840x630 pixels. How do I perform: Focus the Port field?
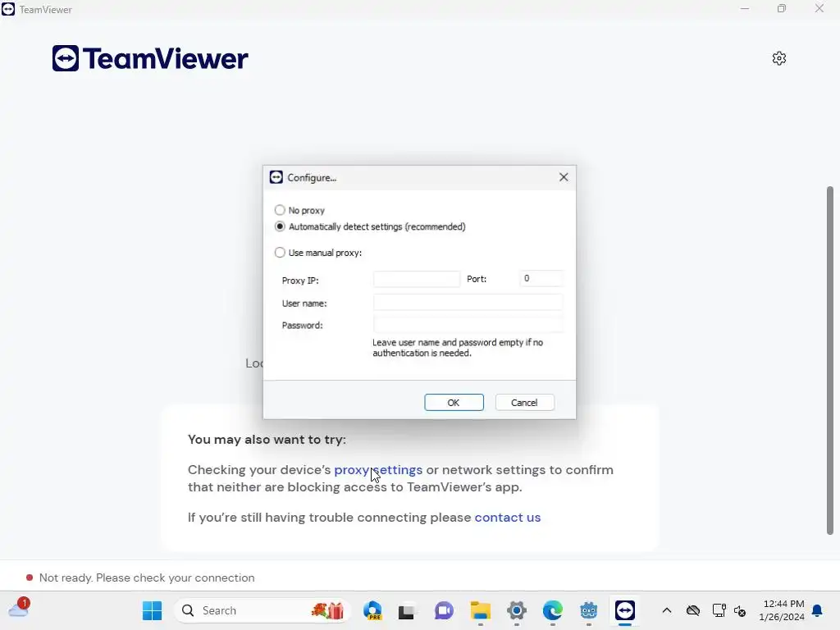(541, 279)
